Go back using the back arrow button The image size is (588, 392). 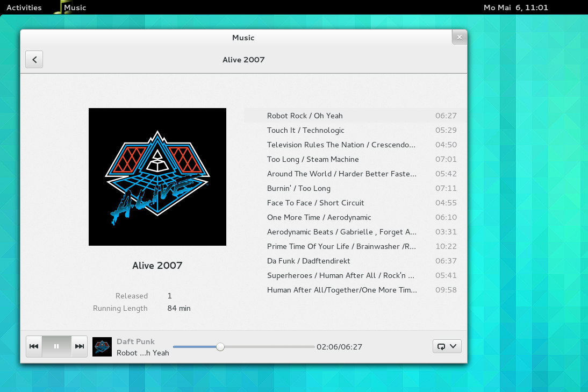(34, 60)
